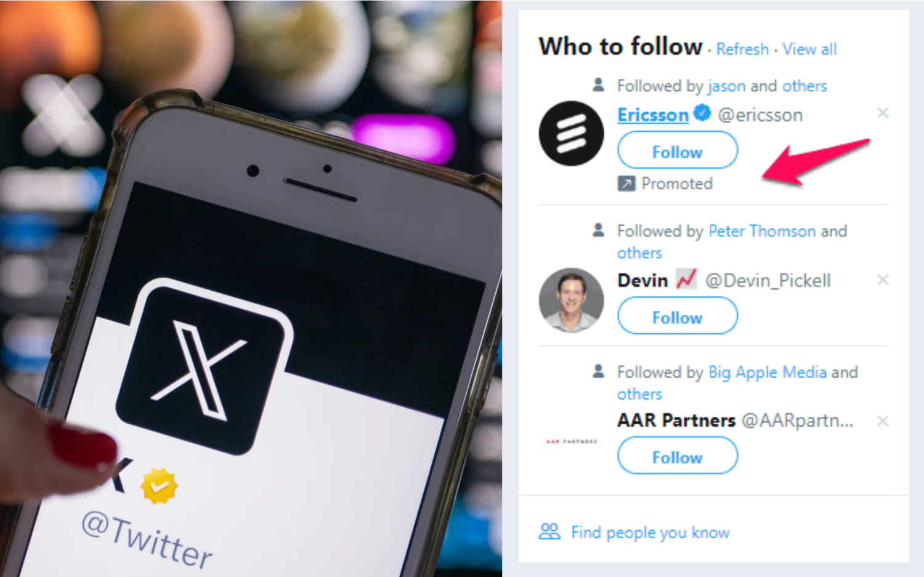This screenshot has width=924, height=577.
Task: Follow Devin Pickell
Action: [678, 316]
